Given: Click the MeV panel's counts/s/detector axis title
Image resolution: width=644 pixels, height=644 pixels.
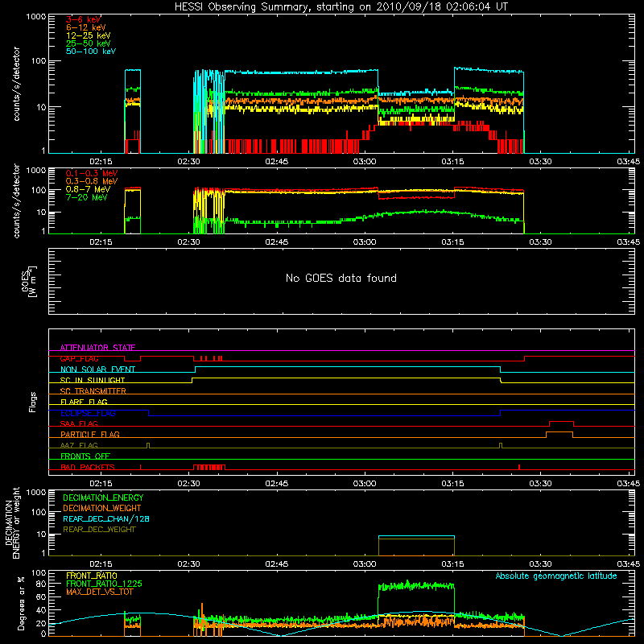Looking at the screenshot, I should pos(16,200).
